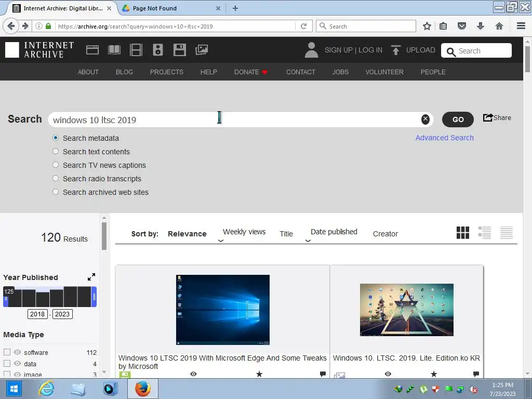Bookmark this page with star icon
532x399 pixels.
coord(427,26)
